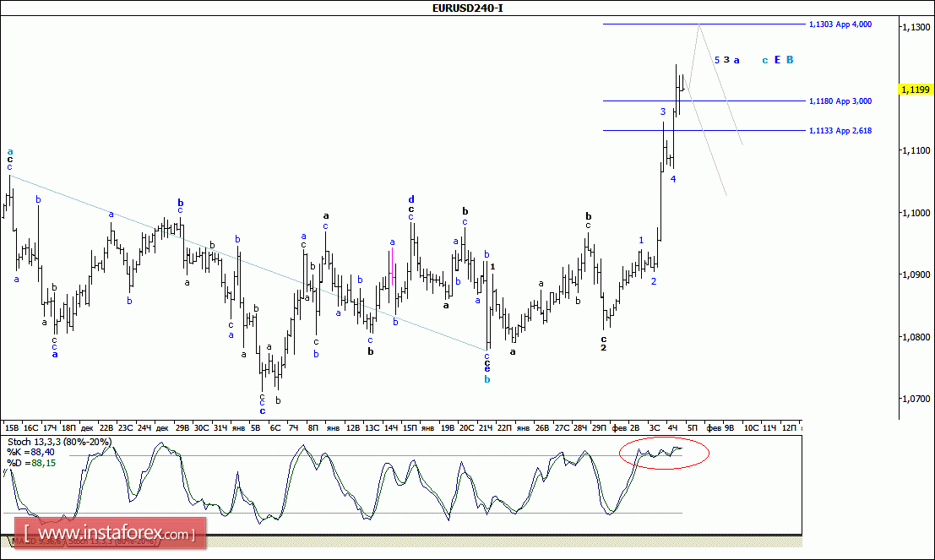
Task: Click the 30С date label on time axis
Action: click(x=202, y=427)
